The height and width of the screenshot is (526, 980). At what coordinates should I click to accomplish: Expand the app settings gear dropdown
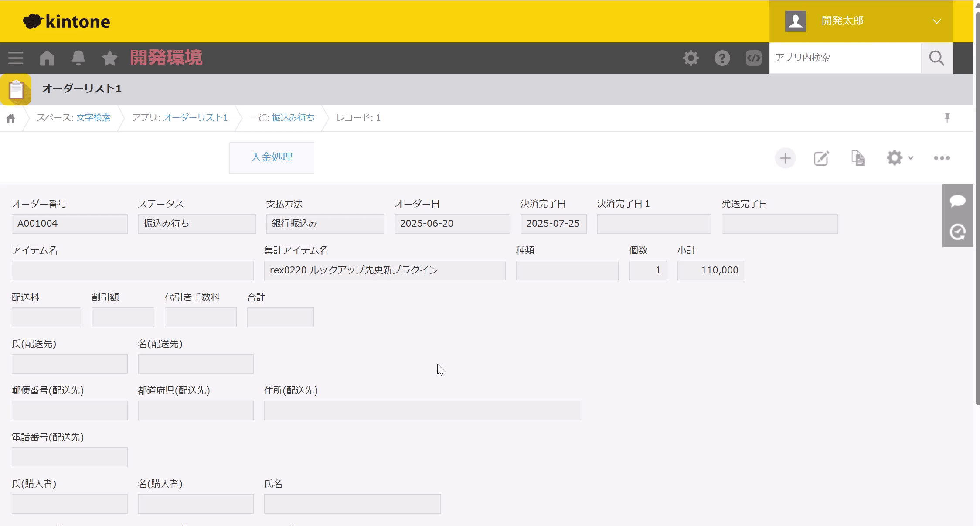[x=899, y=158]
